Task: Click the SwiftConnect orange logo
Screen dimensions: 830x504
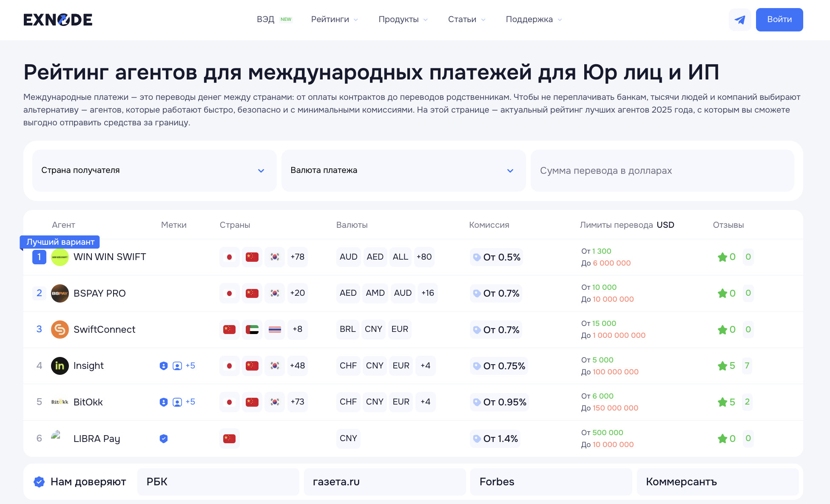Action: (60, 329)
